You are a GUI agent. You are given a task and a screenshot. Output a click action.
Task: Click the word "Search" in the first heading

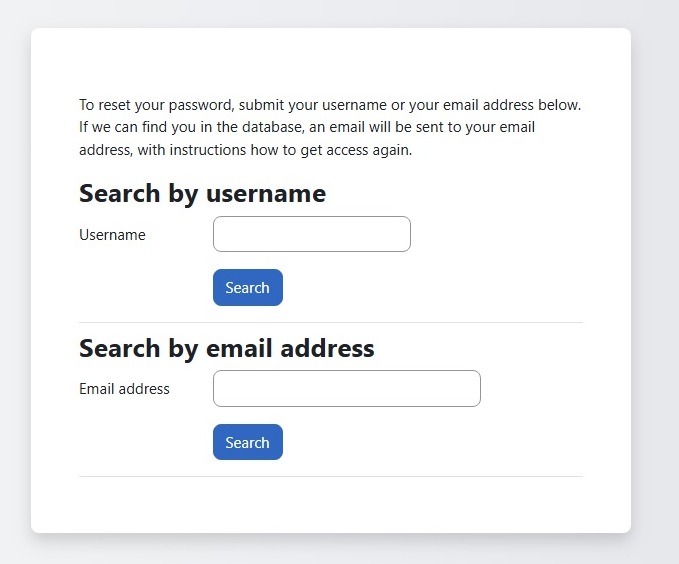coord(120,193)
